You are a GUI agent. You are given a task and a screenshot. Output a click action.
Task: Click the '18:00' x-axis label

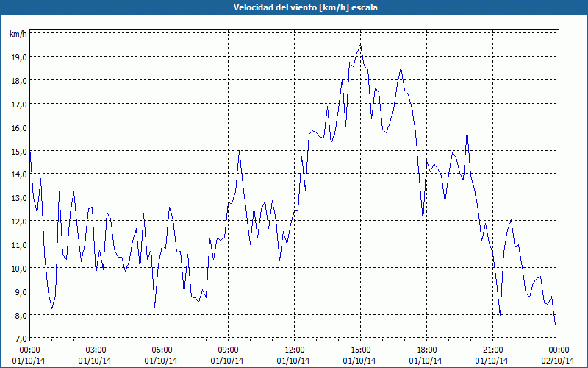click(427, 350)
